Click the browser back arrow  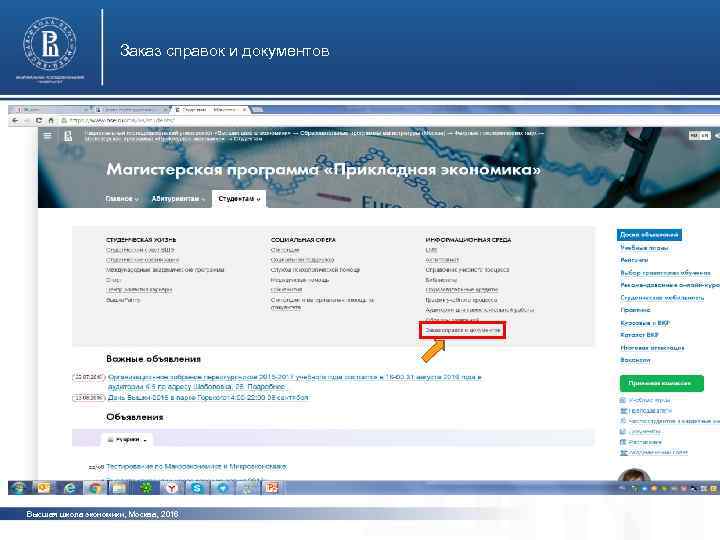(x=15, y=120)
